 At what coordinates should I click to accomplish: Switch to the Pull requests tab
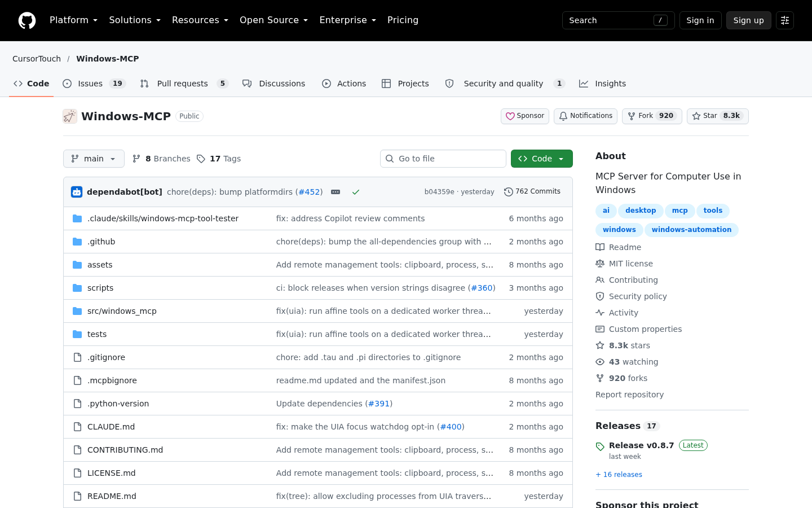[x=184, y=84]
